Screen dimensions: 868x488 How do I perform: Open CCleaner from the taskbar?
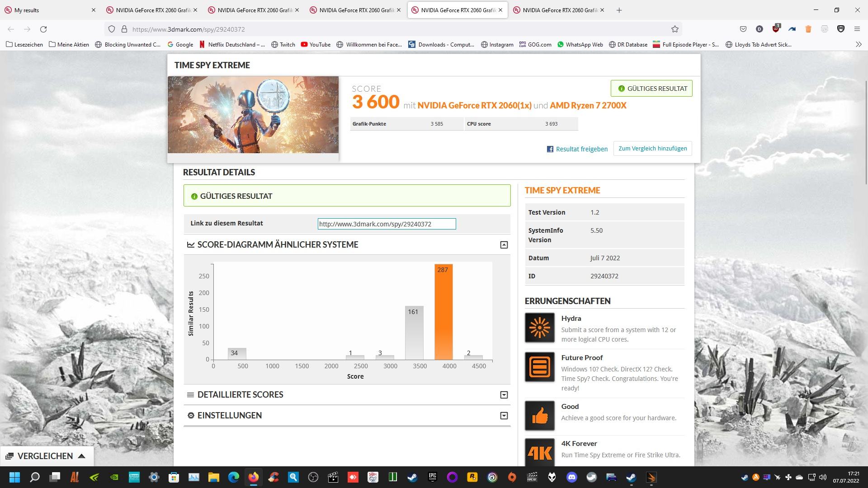273,477
